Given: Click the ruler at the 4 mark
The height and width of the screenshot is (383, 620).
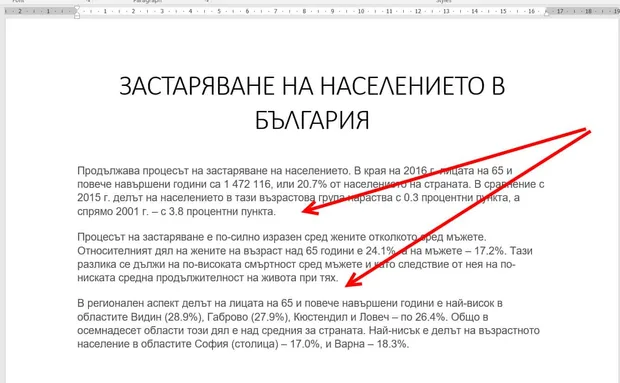Looking at the screenshot, I should pyautogui.click(x=190, y=11).
